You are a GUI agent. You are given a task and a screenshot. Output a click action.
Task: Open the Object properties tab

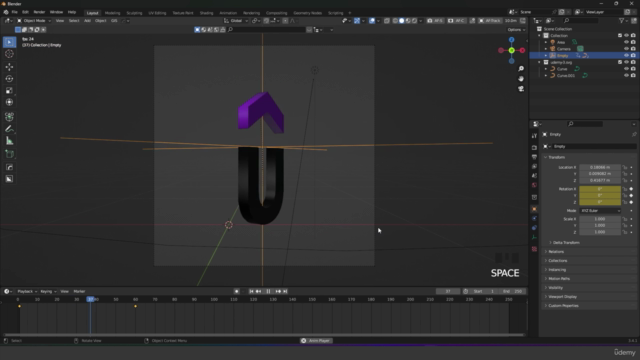click(x=534, y=209)
